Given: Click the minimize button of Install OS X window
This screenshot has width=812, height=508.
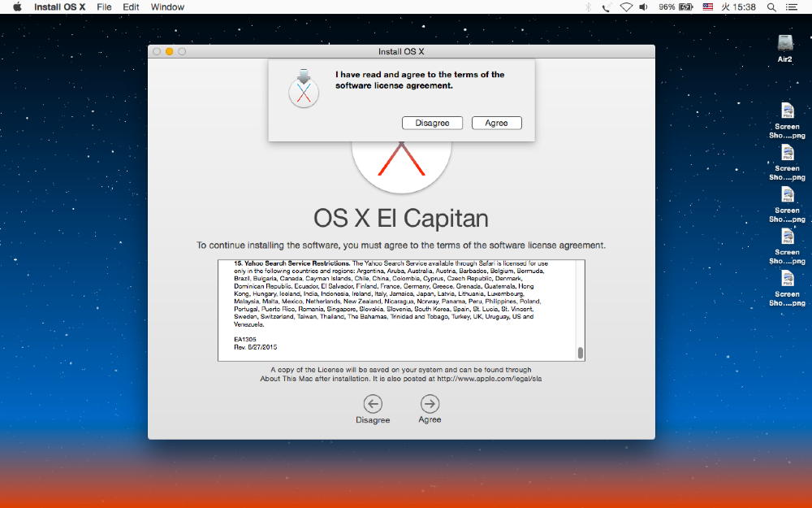Looking at the screenshot, I should tap(170, 51).
